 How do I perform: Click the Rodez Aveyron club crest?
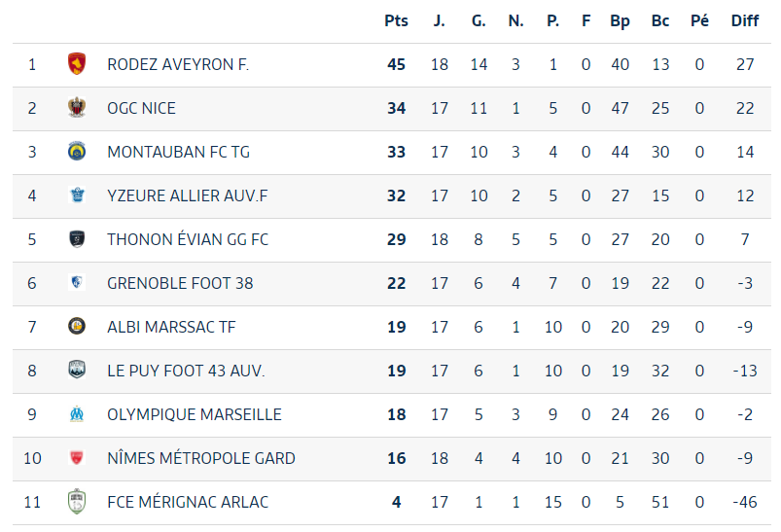click(77, 64)
